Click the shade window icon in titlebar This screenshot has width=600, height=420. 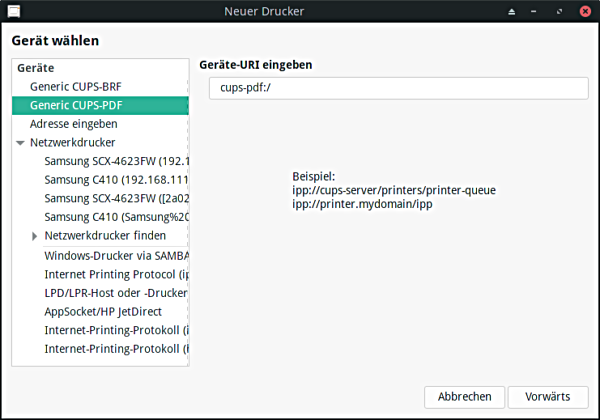[x=513, y=11]
